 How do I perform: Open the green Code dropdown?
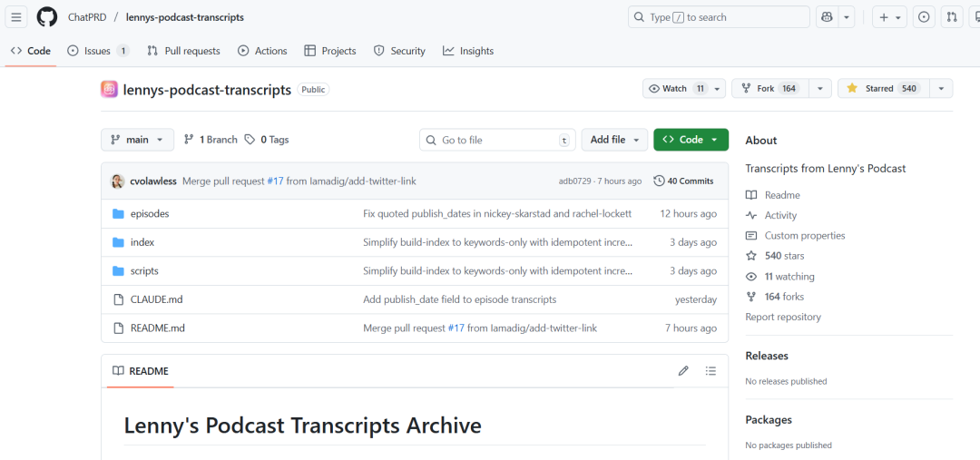point(691,140)
